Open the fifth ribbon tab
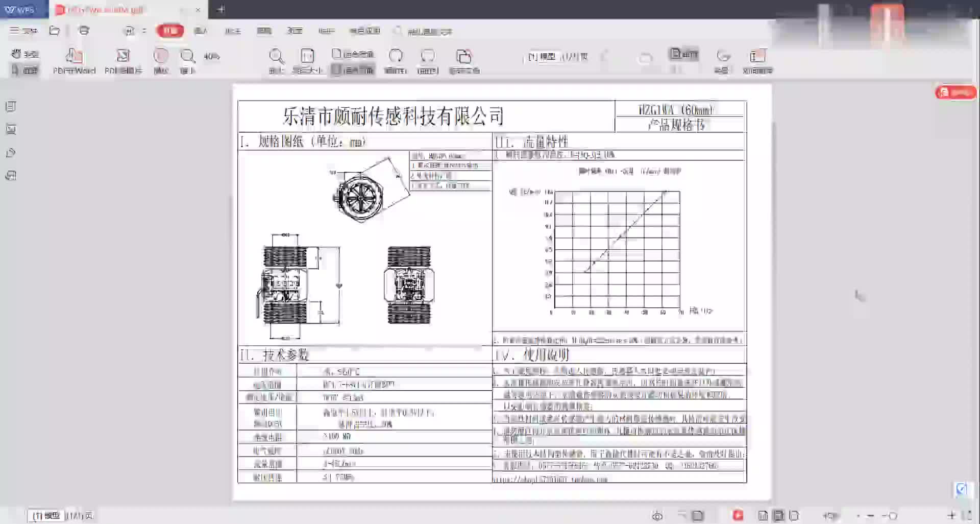The image size is (980, 524). (295, 31)
